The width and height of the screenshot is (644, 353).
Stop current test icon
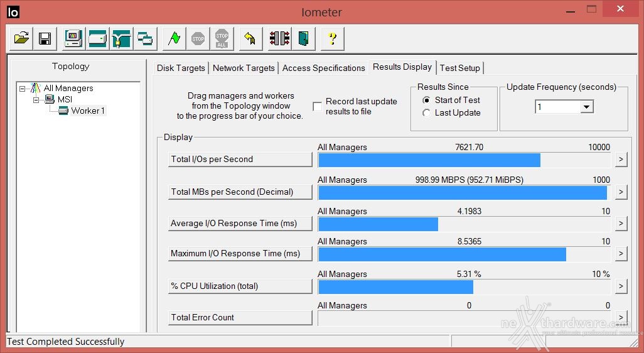(x=198, y=38)
